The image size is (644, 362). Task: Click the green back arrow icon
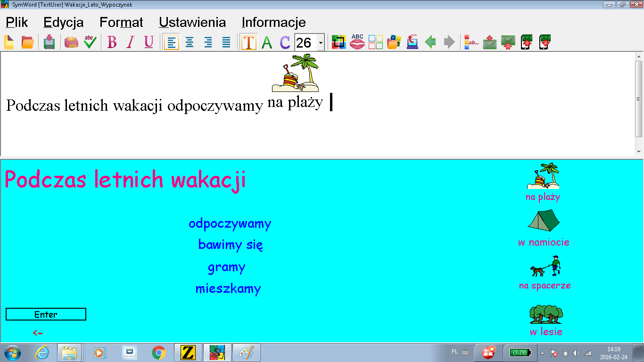430,42
